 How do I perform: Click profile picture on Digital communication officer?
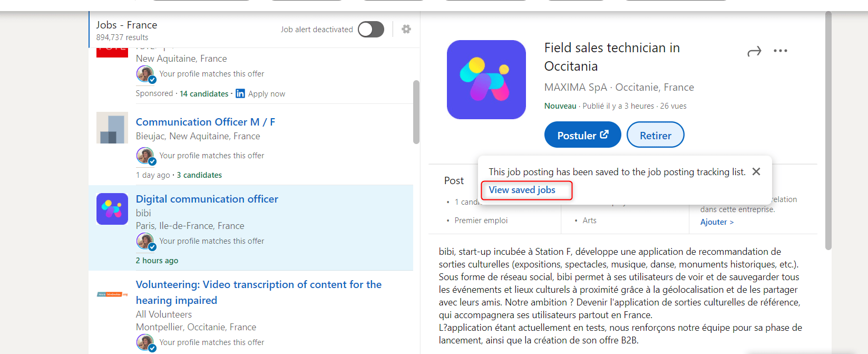coord(145,241)
